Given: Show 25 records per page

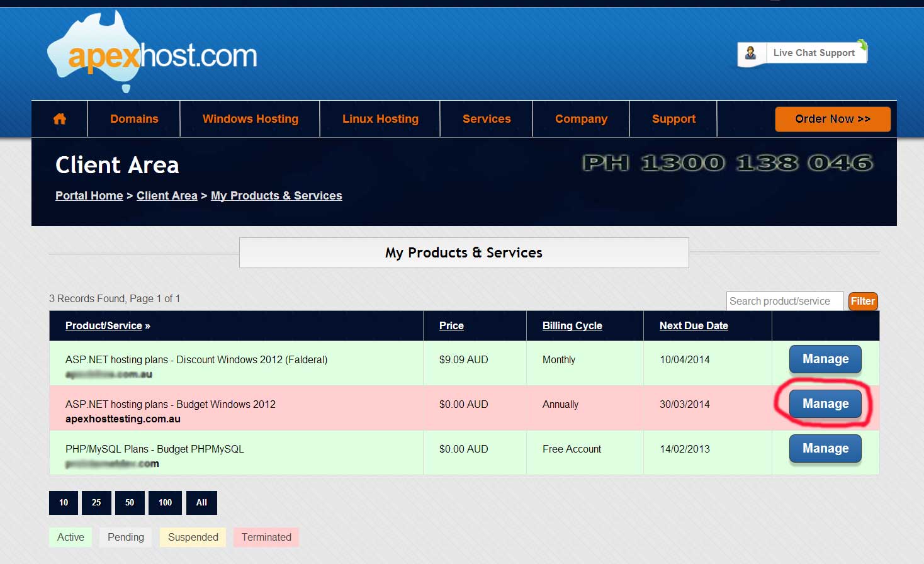Looking at the screenshot, I should [x=96, y=502].
